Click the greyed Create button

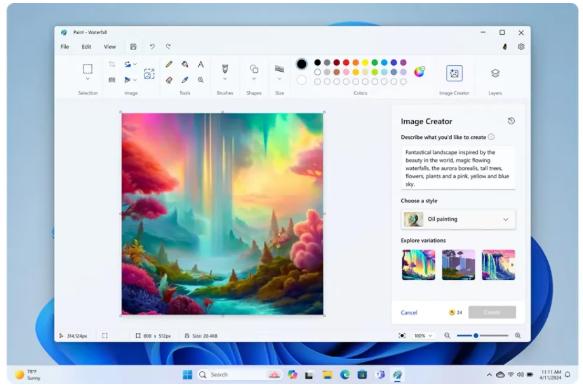492,312
